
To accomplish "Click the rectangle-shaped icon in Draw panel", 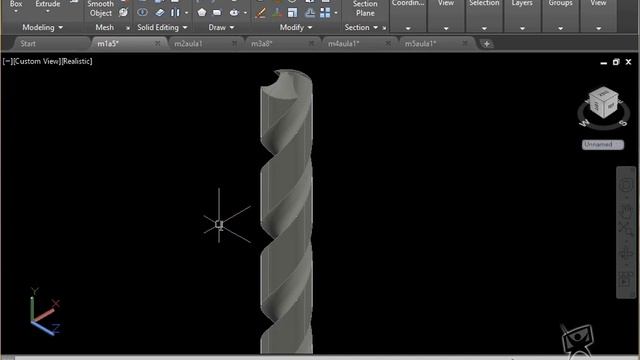I will point(217,13).
